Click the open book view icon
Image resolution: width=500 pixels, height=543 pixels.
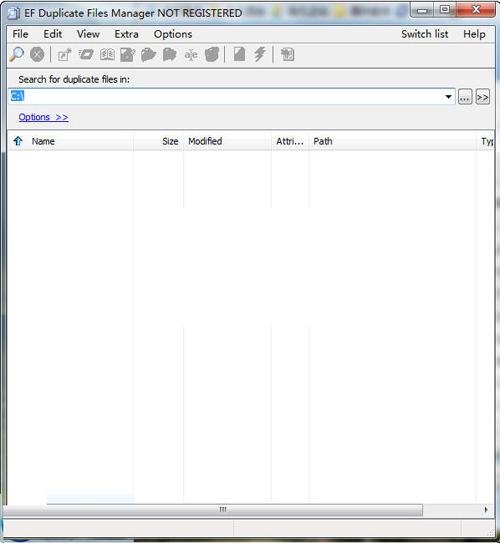(x=107, y=54)
